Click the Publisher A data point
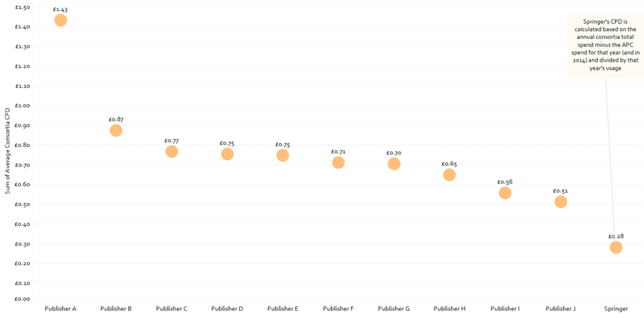644x318 pixels. [60, 20]
